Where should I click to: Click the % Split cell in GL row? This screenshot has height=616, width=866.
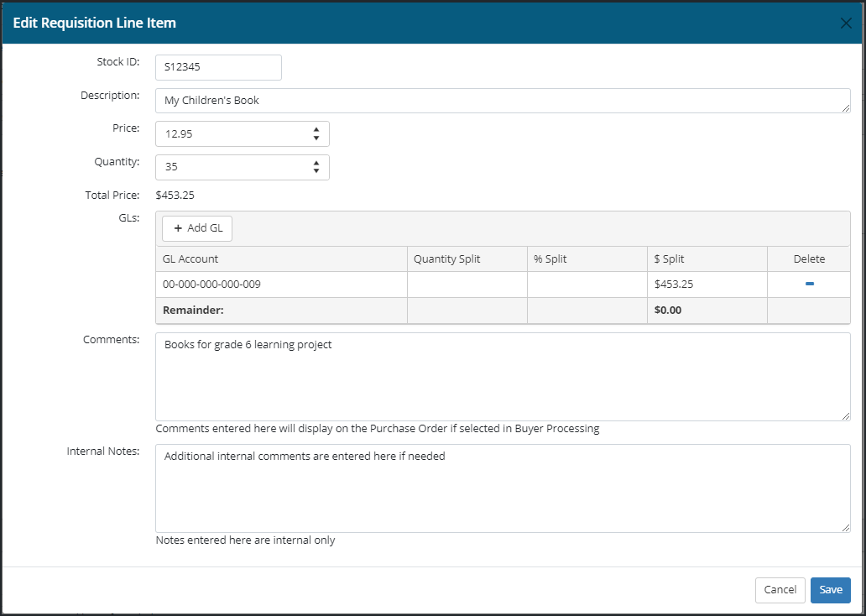587,285
